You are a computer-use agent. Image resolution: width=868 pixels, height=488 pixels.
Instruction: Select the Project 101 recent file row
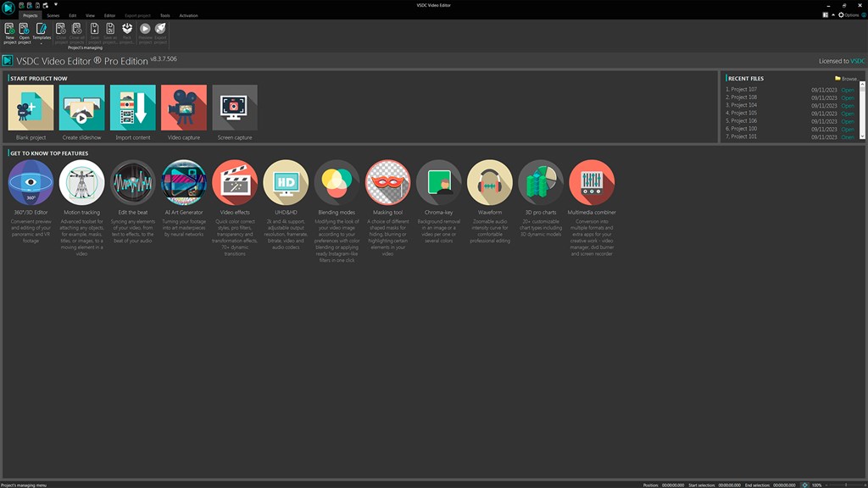point(790,136)
